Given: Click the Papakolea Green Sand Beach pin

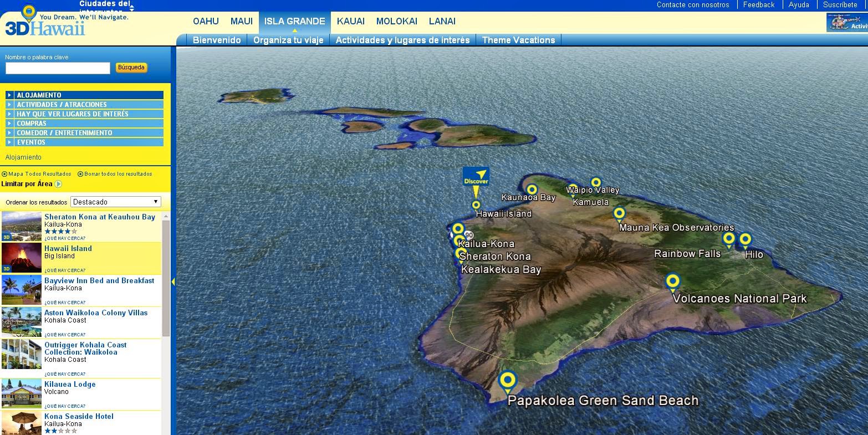Looking at the screenshot, I should (x=508, y=379).
